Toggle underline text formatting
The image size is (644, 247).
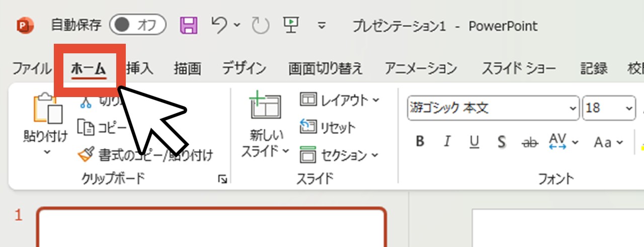click(x=474, y=142)
